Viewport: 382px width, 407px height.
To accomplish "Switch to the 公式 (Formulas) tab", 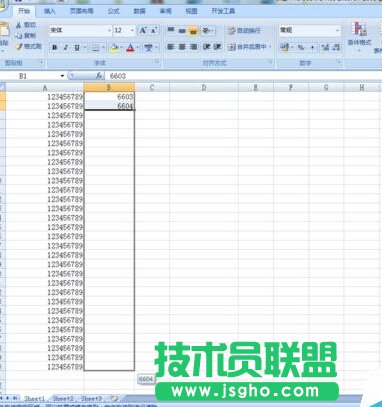I will [x=113, y=11].
